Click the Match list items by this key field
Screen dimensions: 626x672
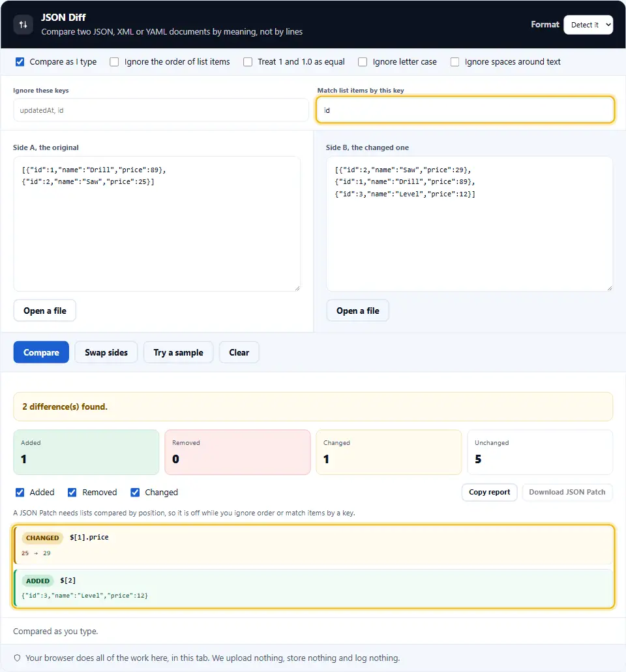pyautogui.click(x=466, y=110)
